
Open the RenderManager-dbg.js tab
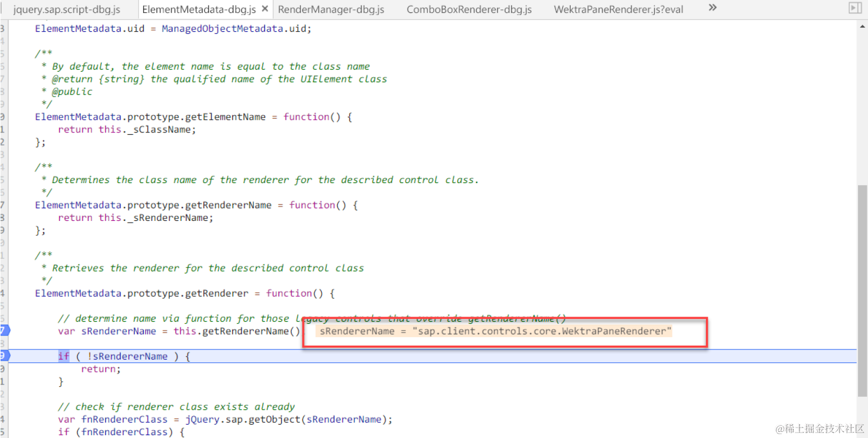tap(331, 9)
